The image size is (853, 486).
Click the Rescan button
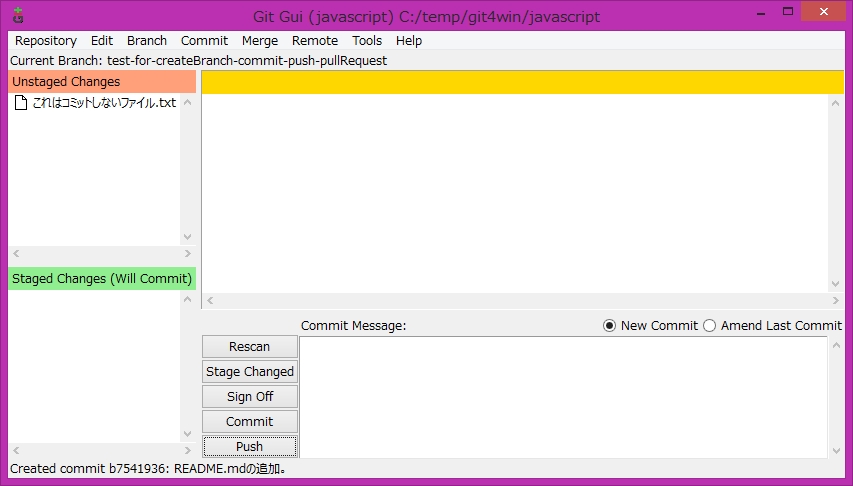tap(250, 347)
